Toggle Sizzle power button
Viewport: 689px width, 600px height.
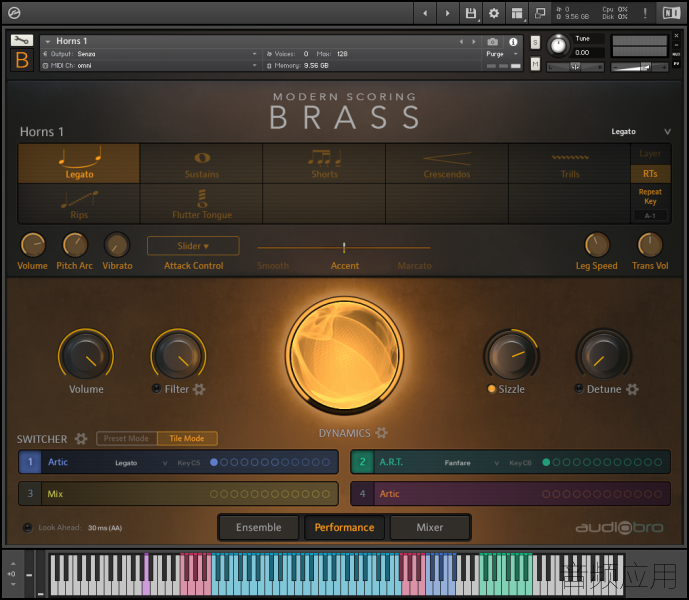point(491,389)
